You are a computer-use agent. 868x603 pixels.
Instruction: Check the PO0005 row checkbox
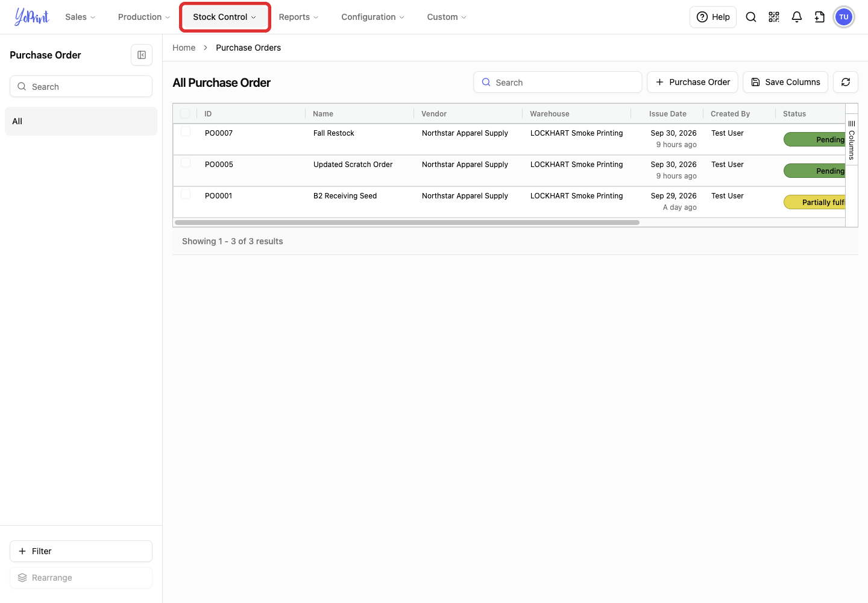coord(186,163)
